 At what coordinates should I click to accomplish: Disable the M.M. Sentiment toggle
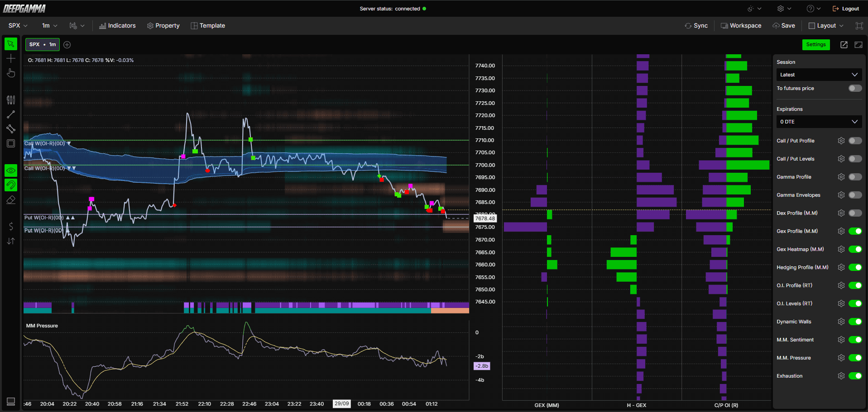click(x=855, y=340)
